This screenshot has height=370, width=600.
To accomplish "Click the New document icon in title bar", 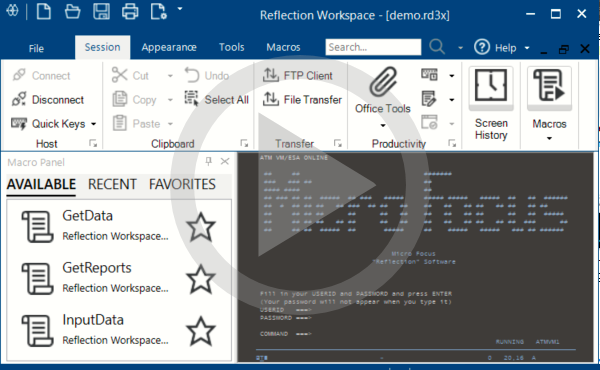I will pos(44,11).
